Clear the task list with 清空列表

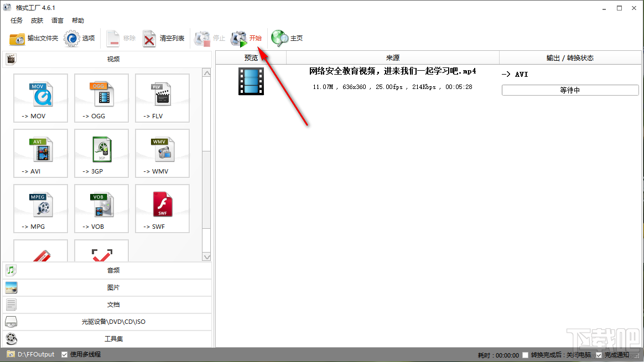[x=163, y=39]
